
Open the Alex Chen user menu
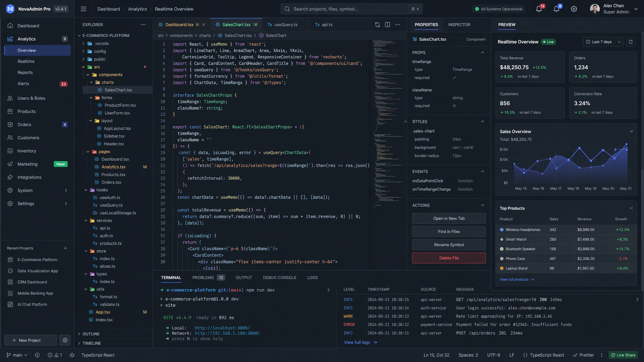[x=614, y=9]
